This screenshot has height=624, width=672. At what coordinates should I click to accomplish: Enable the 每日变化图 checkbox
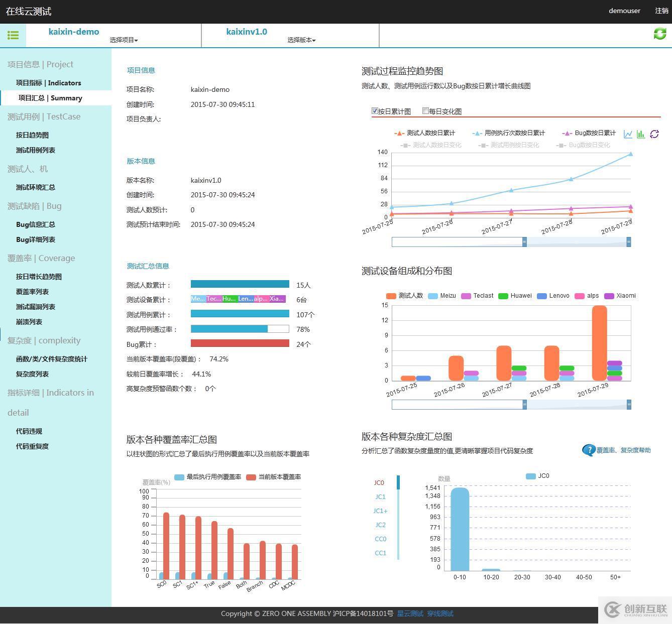(425, 110)
